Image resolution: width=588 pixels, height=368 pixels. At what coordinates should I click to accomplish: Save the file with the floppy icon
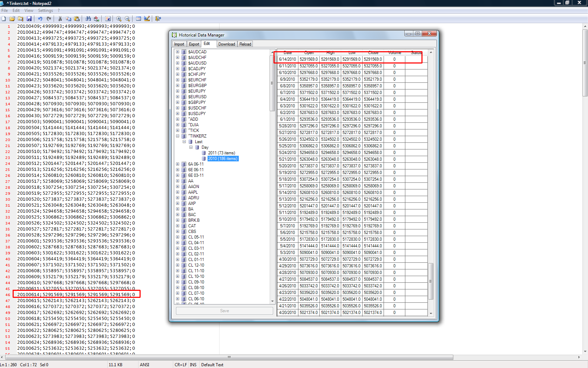click(x=29, y=19)
